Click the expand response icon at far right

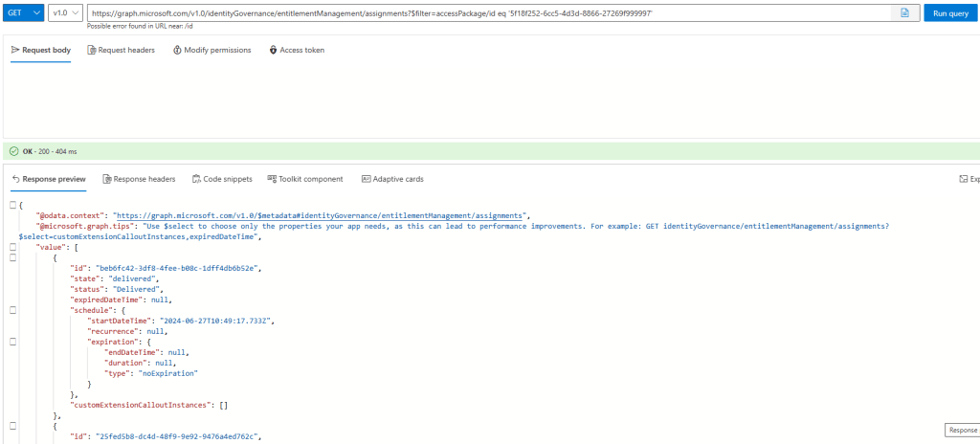[x=965, y=179]
